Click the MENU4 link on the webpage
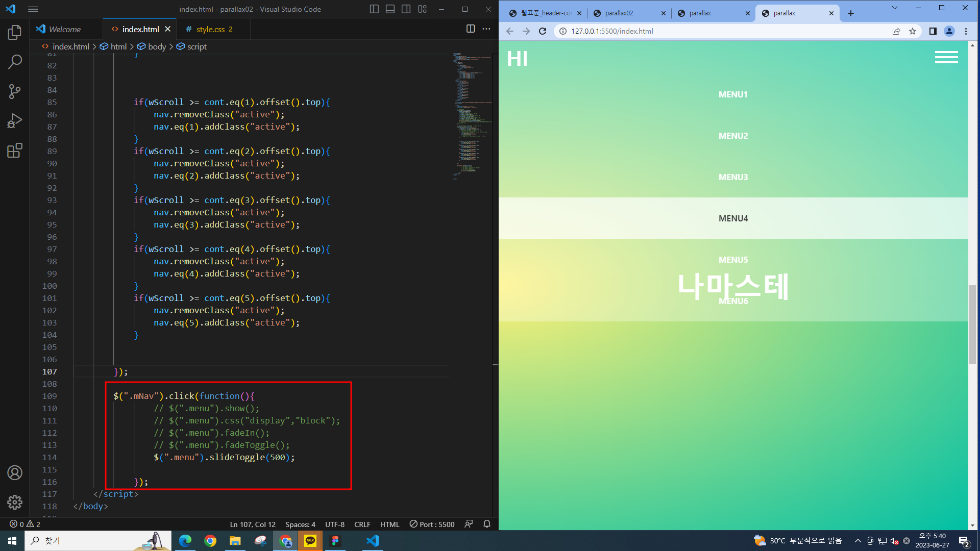Screen dimensions: 980x551 coord(733,218)
